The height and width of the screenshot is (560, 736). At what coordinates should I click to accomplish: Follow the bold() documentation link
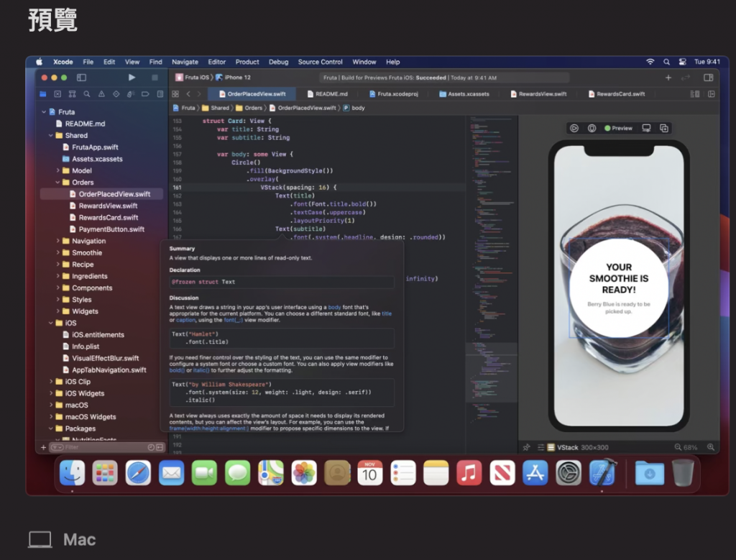tap(177, 370)
